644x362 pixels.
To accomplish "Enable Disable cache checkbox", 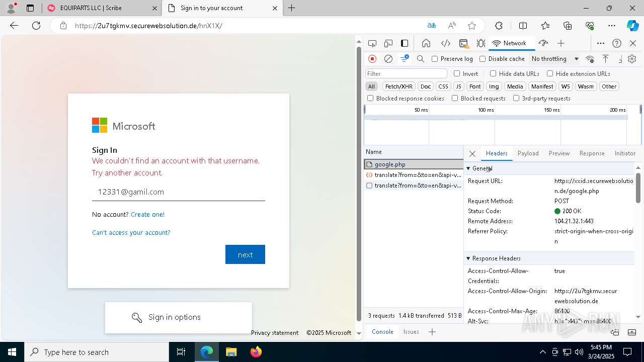I will [482, 59].
